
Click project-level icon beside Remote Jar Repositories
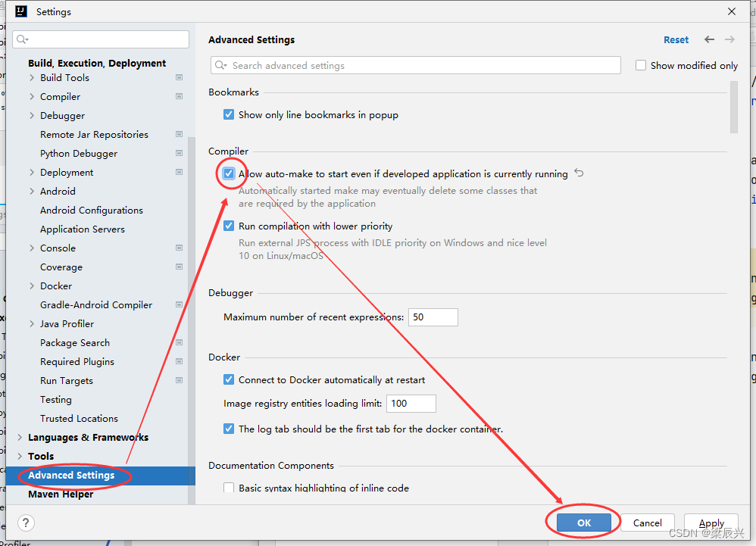click(180, 135)
